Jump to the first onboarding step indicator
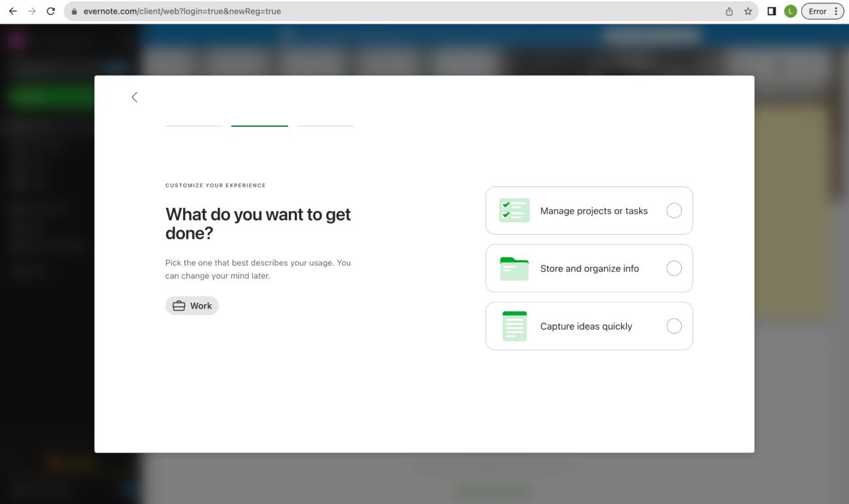849x504 pixels. coord(193,126)
